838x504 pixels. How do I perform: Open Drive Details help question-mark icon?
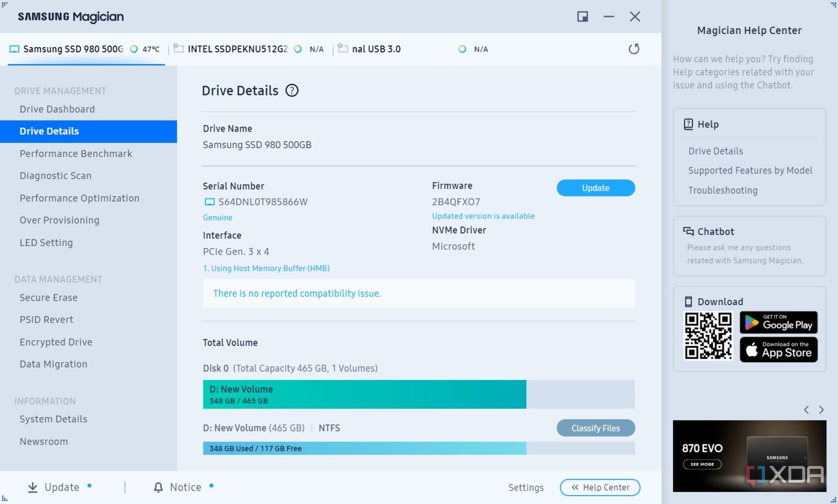pos(292,90)
